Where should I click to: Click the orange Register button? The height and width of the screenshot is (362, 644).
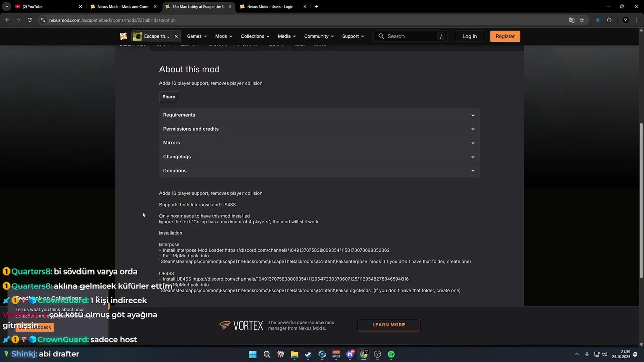pyautogui.click(x=505, y=36)
